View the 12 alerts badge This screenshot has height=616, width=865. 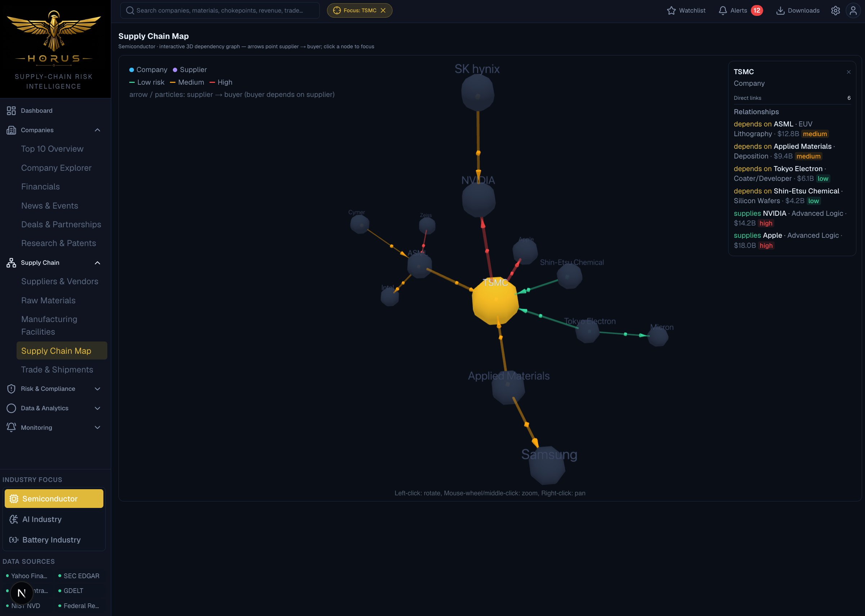point(757,10)
